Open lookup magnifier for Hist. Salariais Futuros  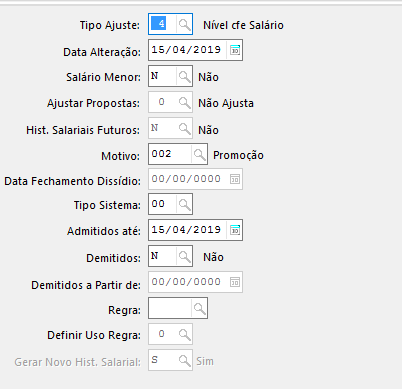(x=184, y=128)
